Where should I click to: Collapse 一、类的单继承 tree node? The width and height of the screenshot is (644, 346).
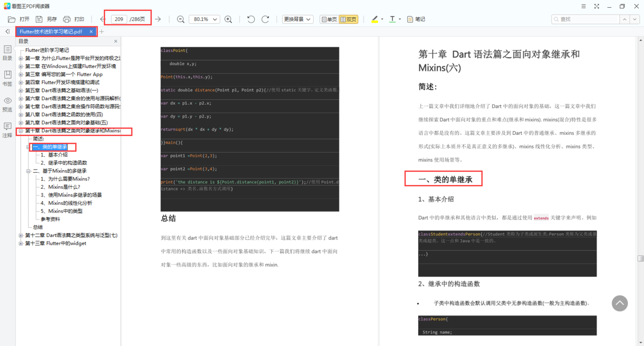(x=29, y=147)
